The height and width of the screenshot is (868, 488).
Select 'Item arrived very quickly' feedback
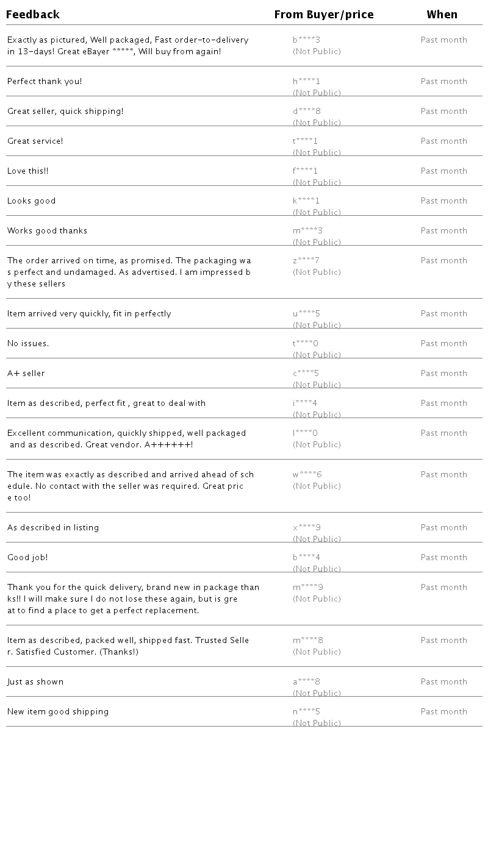[x=89, y=314]
